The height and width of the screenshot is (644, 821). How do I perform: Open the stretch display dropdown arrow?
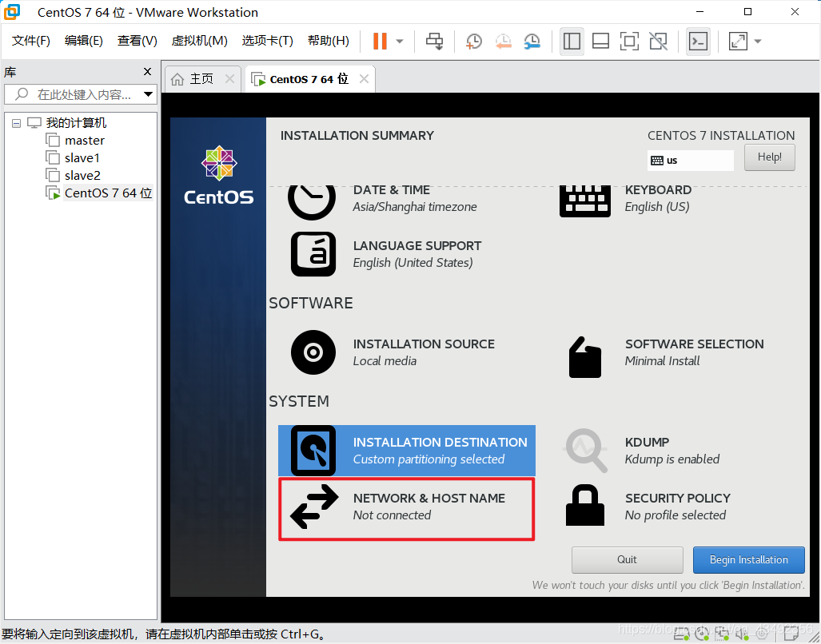click(758, 42)
